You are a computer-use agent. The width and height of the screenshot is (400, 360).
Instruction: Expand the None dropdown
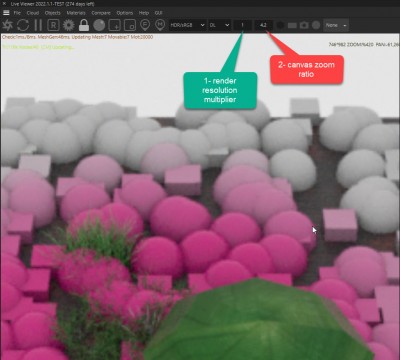coord(336,25)
